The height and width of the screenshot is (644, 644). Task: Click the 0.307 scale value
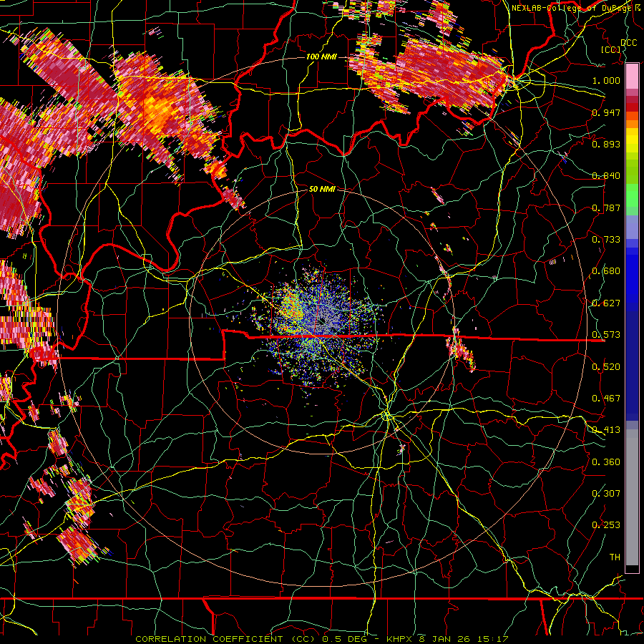(x=606, y=494)
